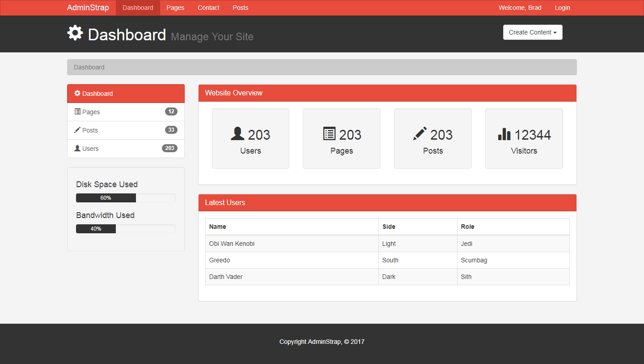
Task: Click the Light cell in Side column
Action: click(x=418, y=244)
